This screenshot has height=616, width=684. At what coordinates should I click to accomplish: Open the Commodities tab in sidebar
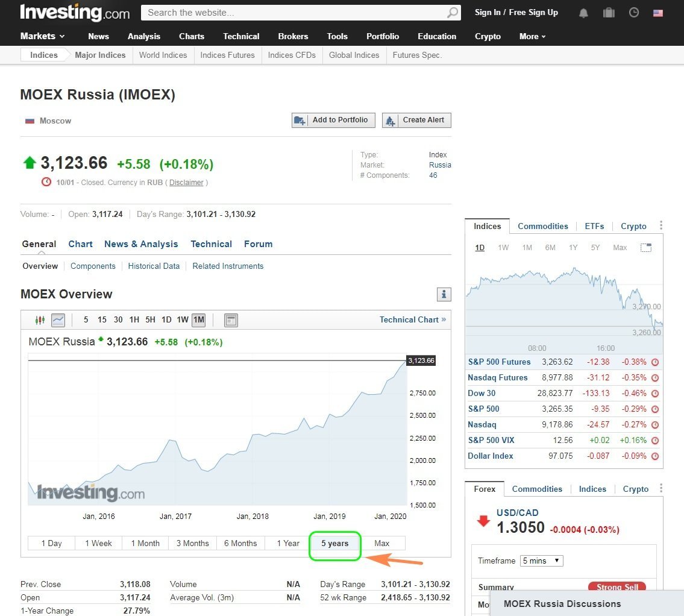point(542,226)
